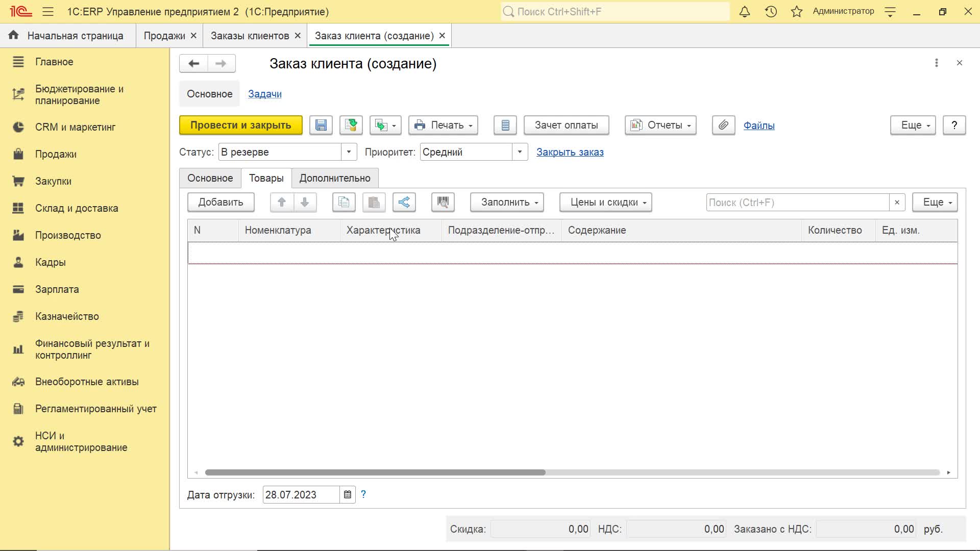The image size is (980, 551).
Task: Open the Задачи link
Action: point(265,94)
